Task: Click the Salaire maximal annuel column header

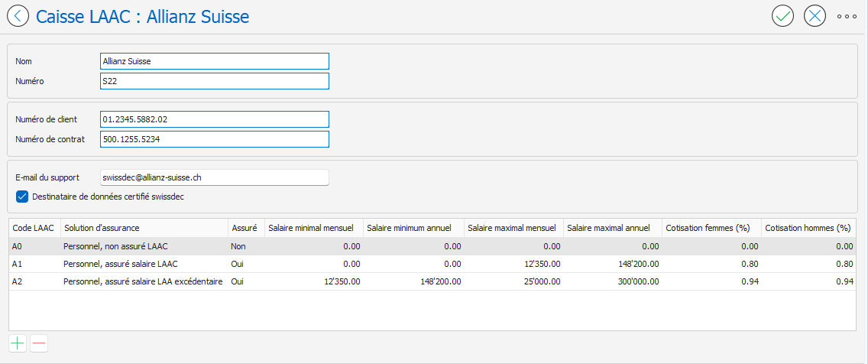Action: click(x=613, y=228)
